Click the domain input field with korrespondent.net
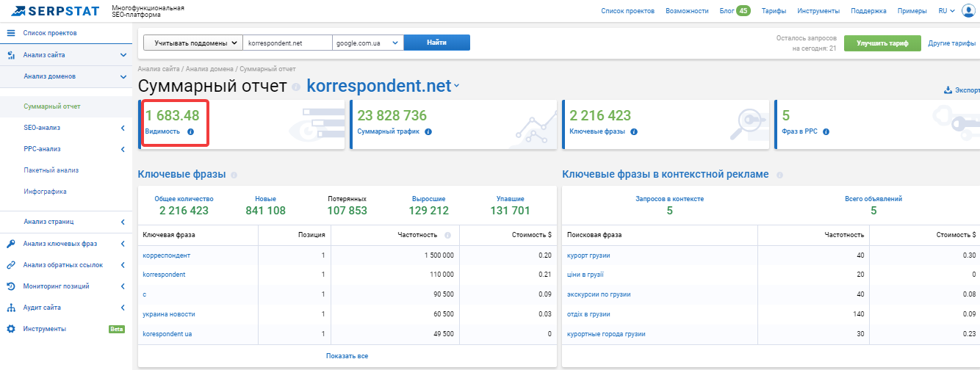980x370 pixels. point(287,43)
